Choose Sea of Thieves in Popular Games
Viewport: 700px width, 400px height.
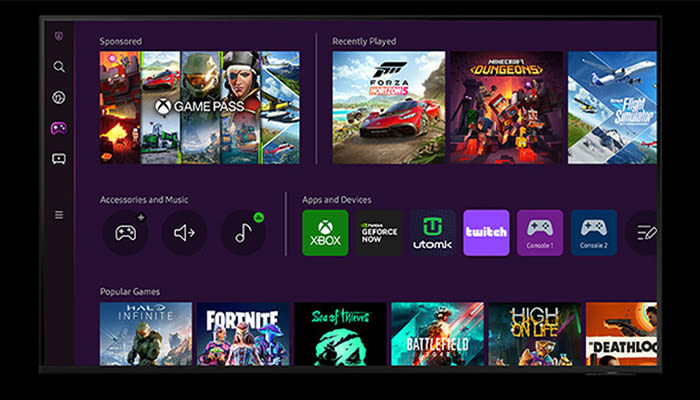340,334
